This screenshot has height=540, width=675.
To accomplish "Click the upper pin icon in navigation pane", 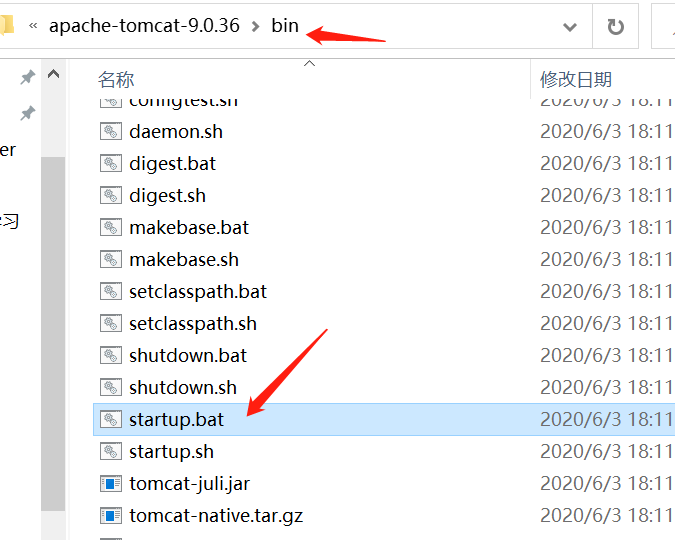I will (28, 77).
